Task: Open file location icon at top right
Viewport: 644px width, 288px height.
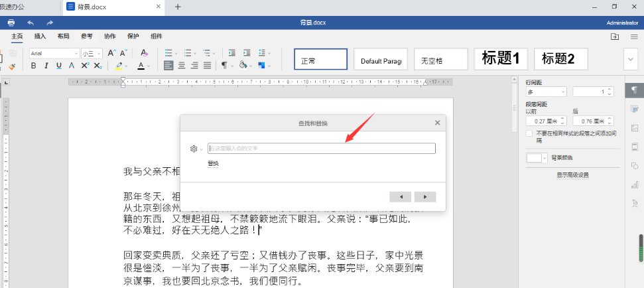Action: pos(615,36)
